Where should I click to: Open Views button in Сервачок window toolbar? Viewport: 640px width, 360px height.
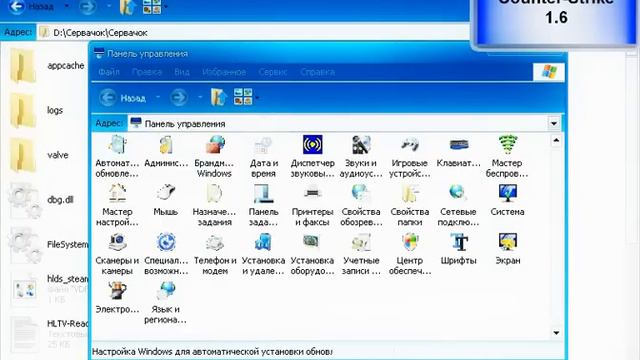click(x=152, y=7)
